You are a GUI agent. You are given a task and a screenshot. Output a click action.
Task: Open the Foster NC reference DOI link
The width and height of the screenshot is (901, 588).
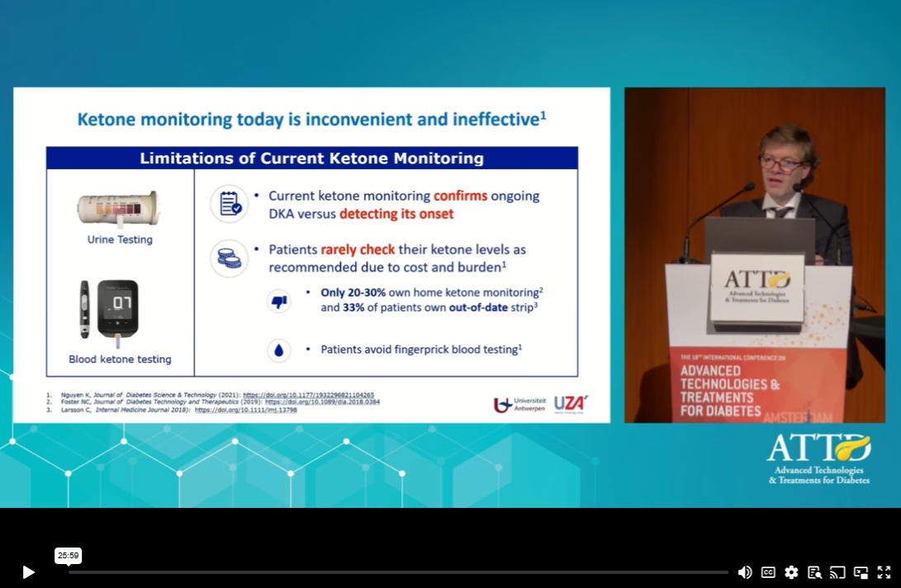(322, 402)
